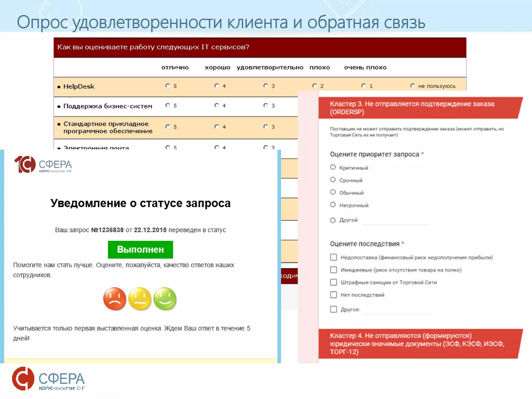Rate Поддержка бизнес-систем as 3
The height and width of the screenshot is (399, 532).
coord(265,105)
